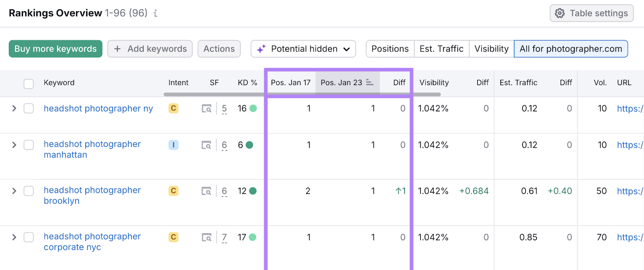This screenshot has height=270, width=644.
Task: Open SERP features icon for headshot photographer ny
Action: [206, 108]
